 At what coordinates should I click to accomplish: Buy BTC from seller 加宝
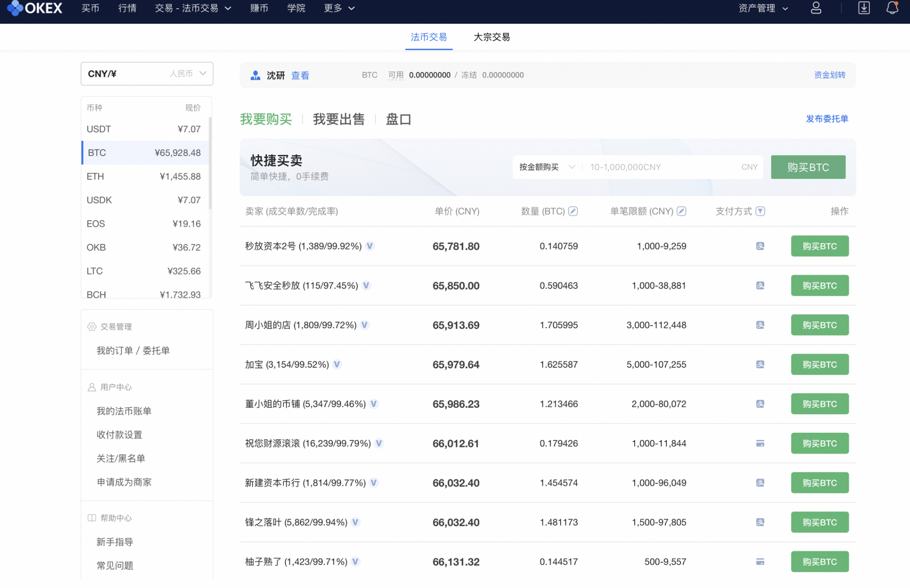pyautogui.click(x=819, y=365)
